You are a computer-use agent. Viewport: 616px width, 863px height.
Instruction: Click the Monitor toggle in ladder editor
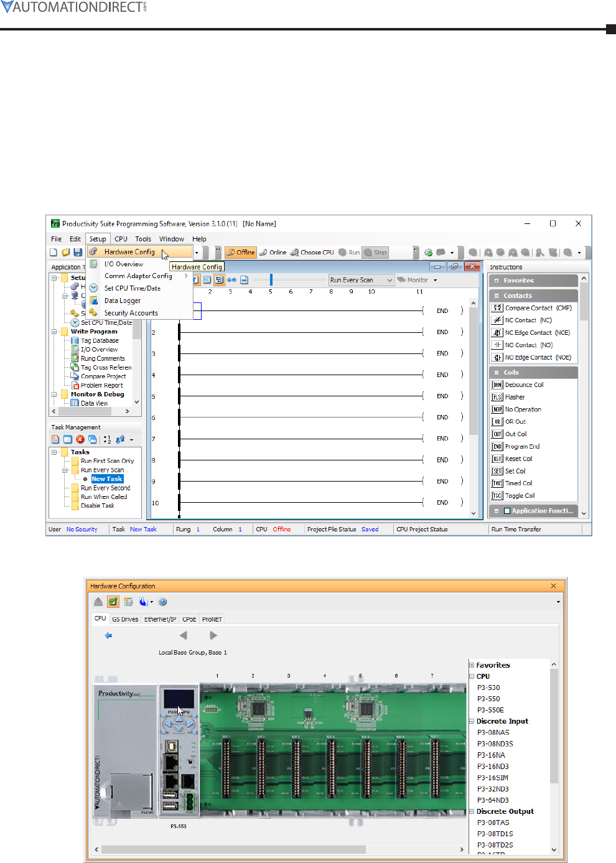[x=413, y=280]
